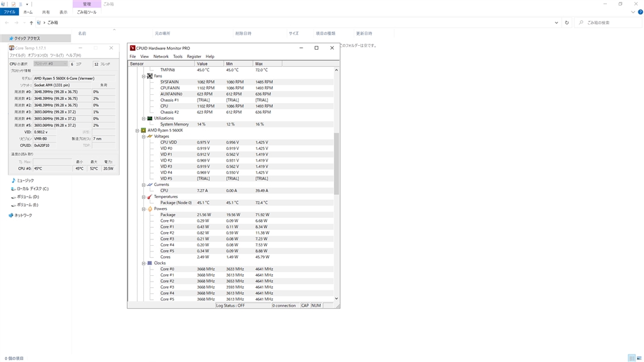Open the quick access toolbar customize dropdown
The height and width of the screenshot is (362, 644).
(x=27, y=4)
